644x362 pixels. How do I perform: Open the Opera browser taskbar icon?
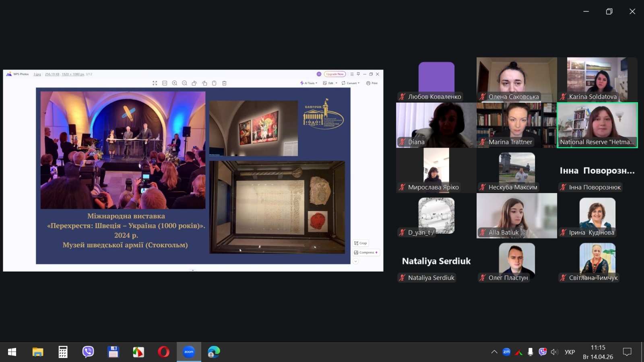click(163, 352)
